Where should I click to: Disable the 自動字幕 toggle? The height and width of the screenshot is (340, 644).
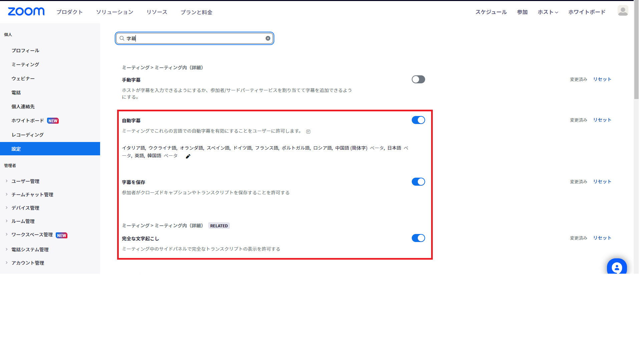click(x=418, y=120)
